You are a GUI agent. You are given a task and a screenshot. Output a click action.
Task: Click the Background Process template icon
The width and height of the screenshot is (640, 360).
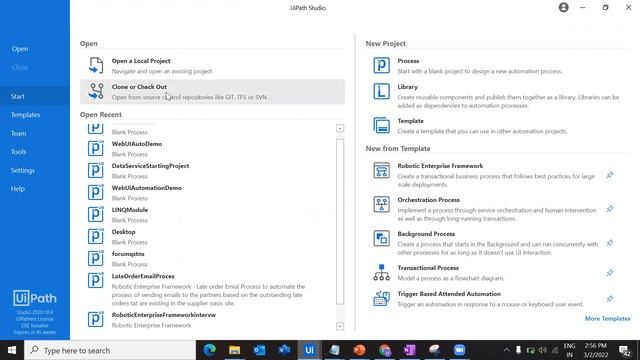[381, 238]
